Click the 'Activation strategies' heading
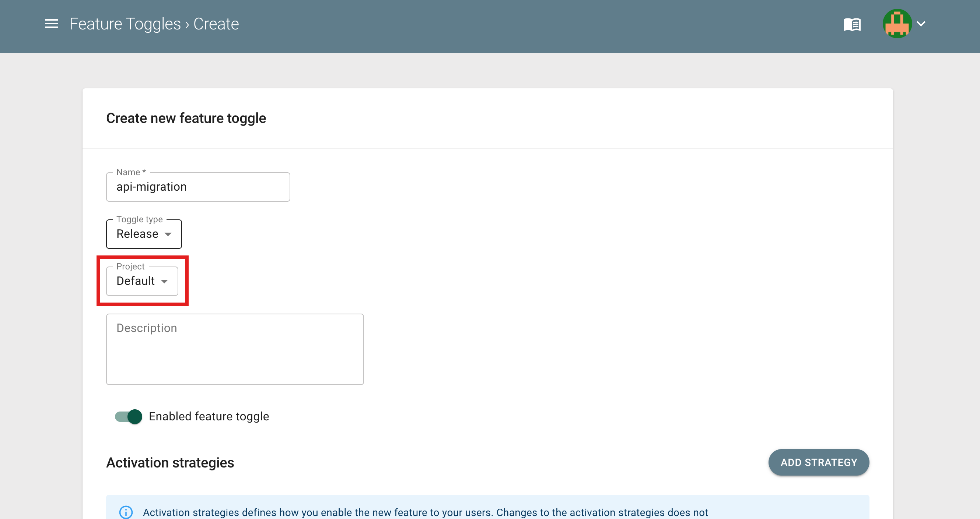Screen dimensions: 980x519 [170, 463]
